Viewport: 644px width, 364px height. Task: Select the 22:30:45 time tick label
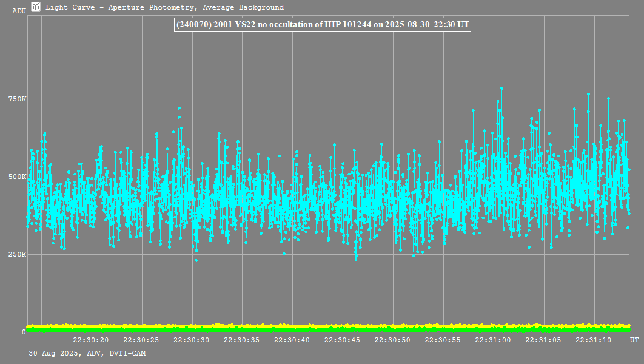(343, 340)
